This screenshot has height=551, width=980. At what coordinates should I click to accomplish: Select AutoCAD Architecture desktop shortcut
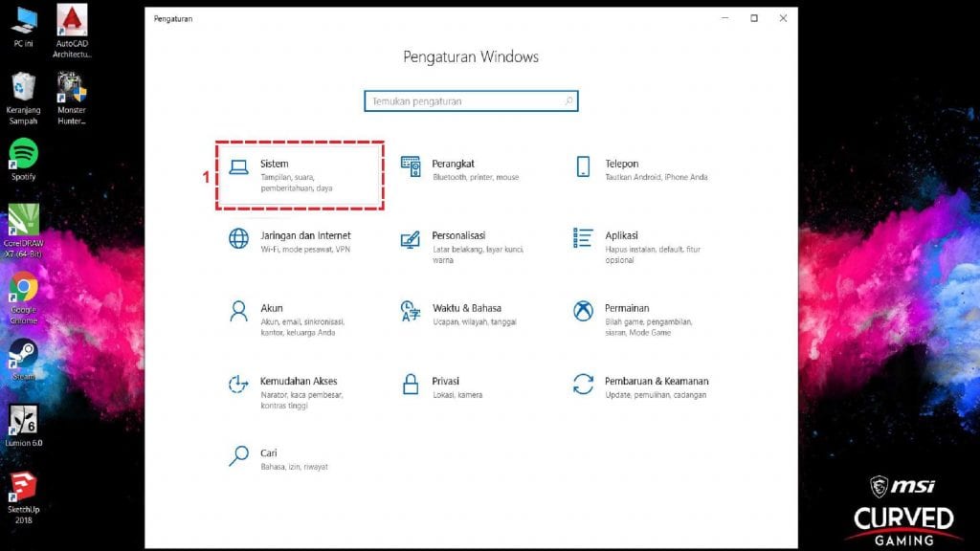[72, 32]
